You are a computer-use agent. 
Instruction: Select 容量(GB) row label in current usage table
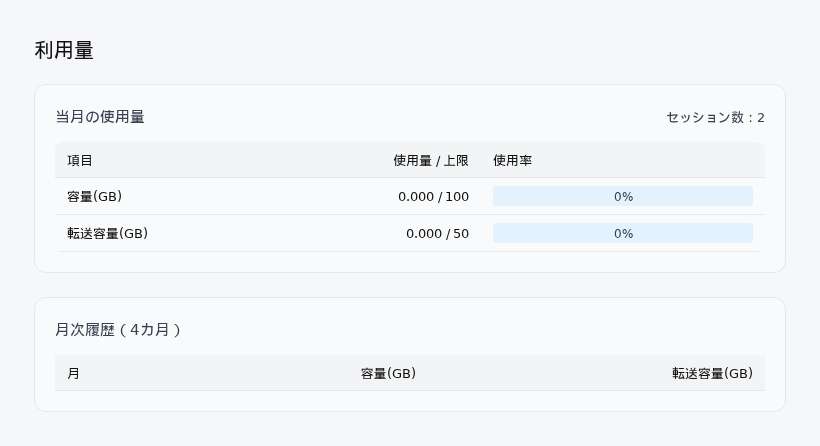point(94,196)
